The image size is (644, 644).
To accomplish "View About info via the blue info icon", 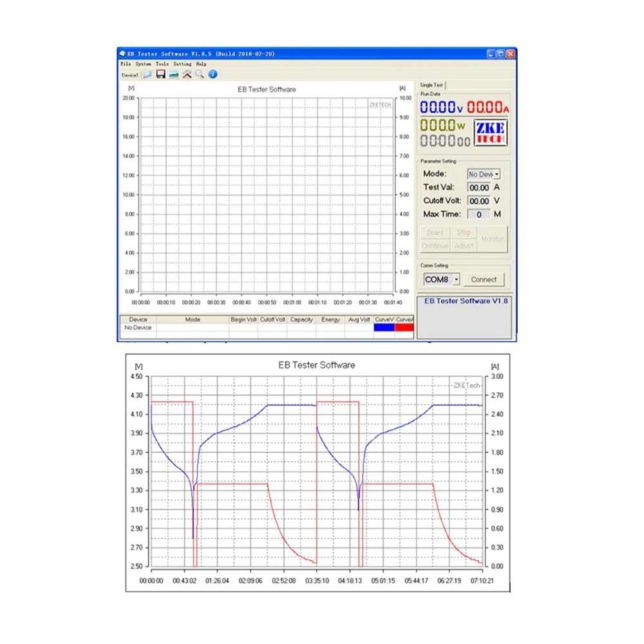I will (213, 74).
